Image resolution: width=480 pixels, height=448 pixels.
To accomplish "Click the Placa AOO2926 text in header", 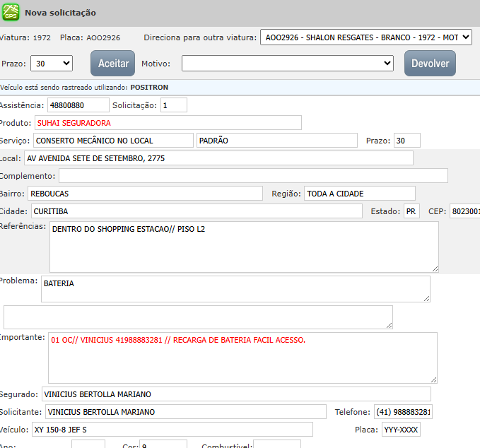I will (x=90, y=37).
